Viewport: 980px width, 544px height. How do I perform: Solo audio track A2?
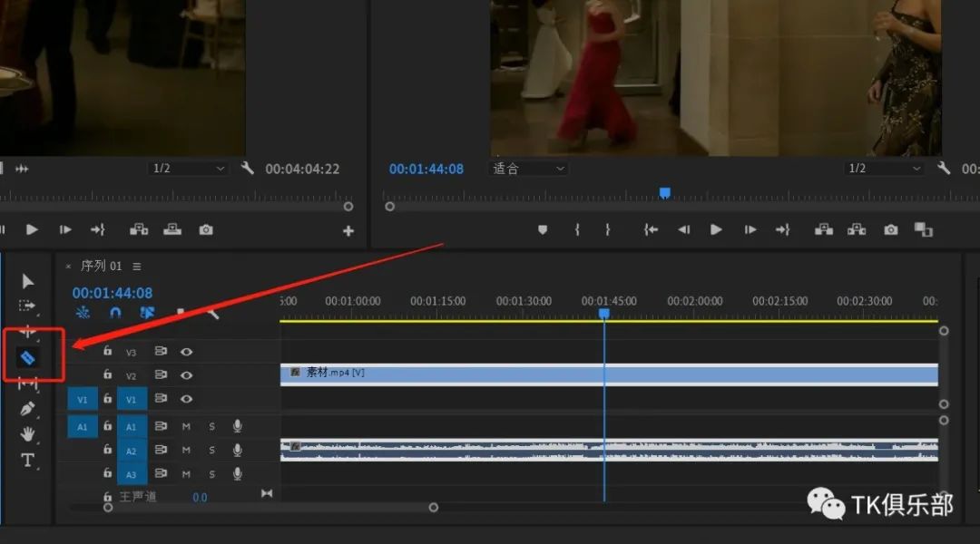tap(212, 450)
